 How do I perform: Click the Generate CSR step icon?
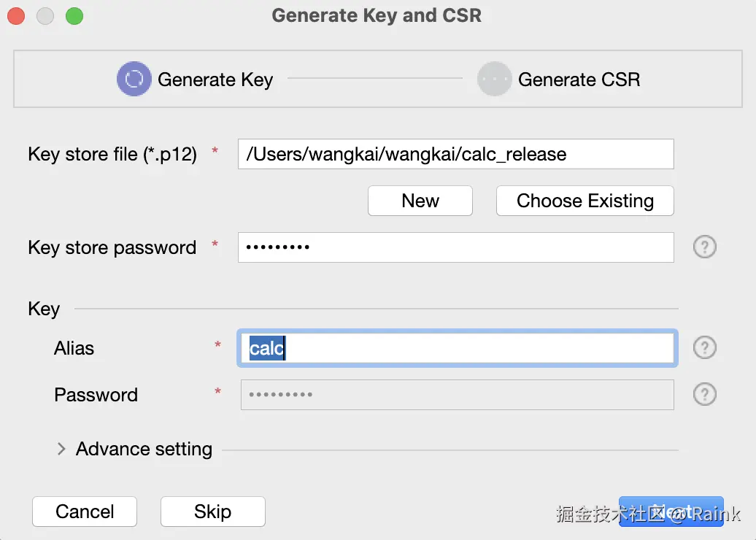(494, 79)
